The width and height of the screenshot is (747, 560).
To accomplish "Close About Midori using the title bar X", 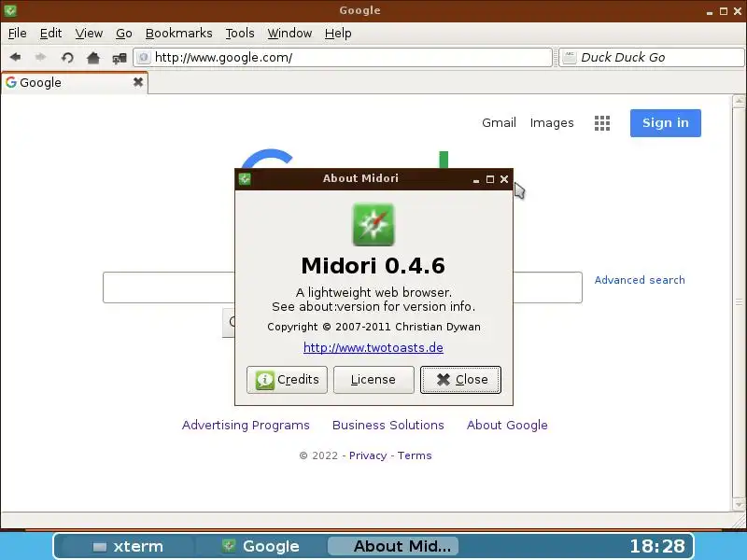I will click(504, 179).
